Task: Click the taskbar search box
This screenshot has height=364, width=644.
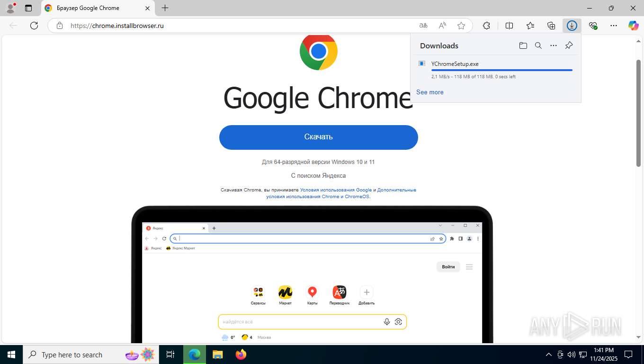Action: pos(91,355)
